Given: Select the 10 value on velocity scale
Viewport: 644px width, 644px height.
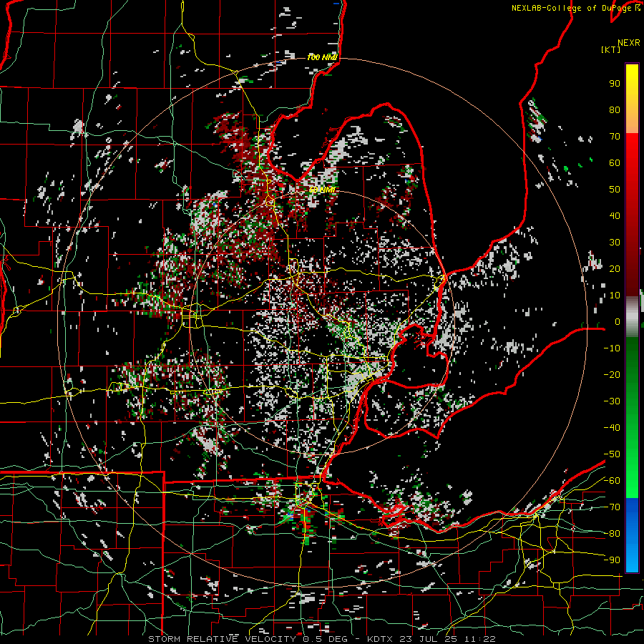Looking at the screenshot, I should [615, 296].
